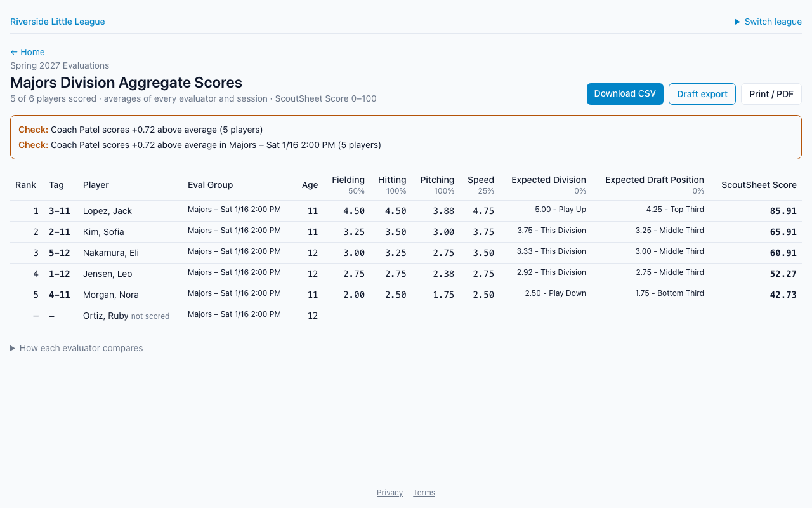Click the Majors Division Aggregate Scores heading

pos(126,83)
